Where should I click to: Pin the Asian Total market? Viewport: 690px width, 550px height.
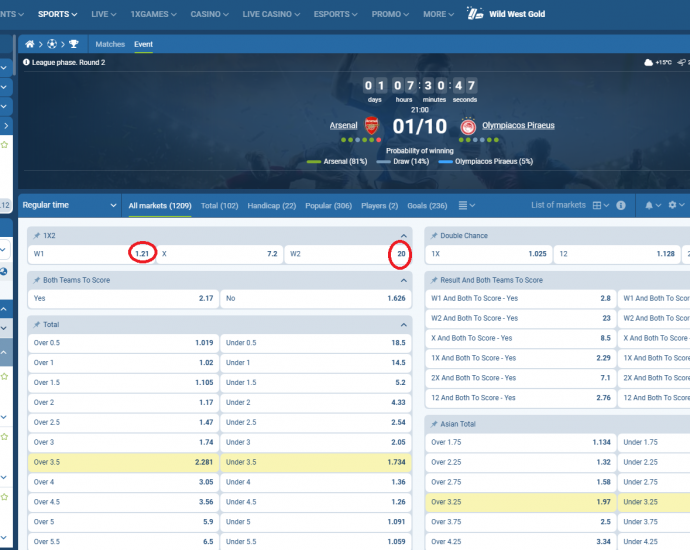[434, 424]
